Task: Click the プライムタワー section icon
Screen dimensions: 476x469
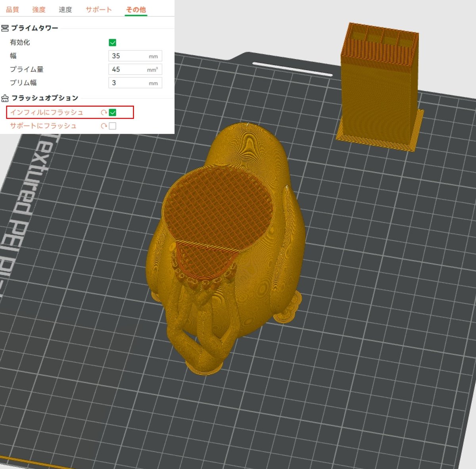Action: pyautogui.click(x=5, y=28)
